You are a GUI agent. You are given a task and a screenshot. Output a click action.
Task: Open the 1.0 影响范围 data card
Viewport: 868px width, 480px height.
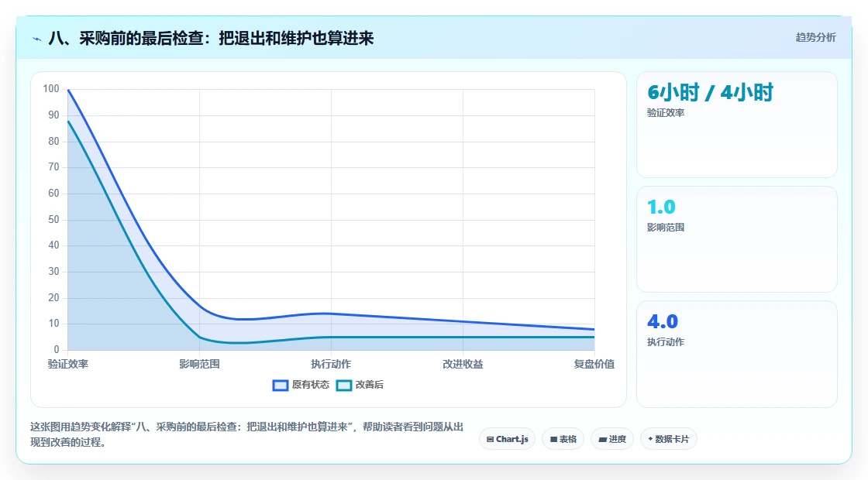(737, 239)
